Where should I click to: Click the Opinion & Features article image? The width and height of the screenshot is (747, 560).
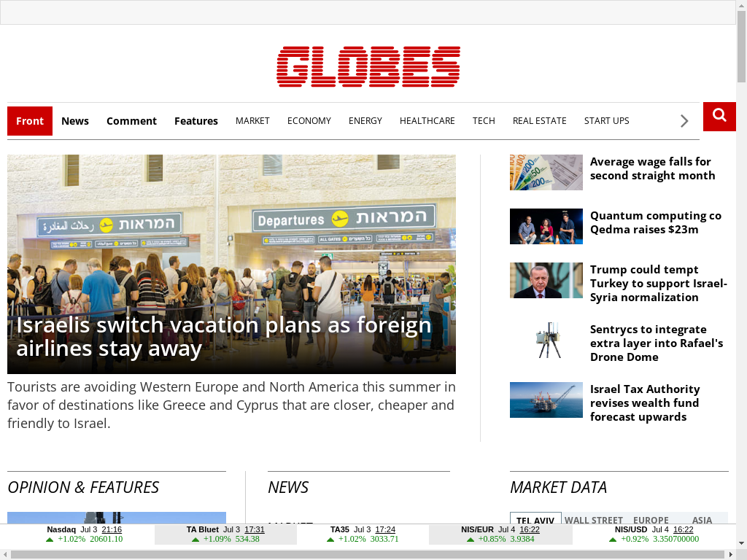coord(117,518)
